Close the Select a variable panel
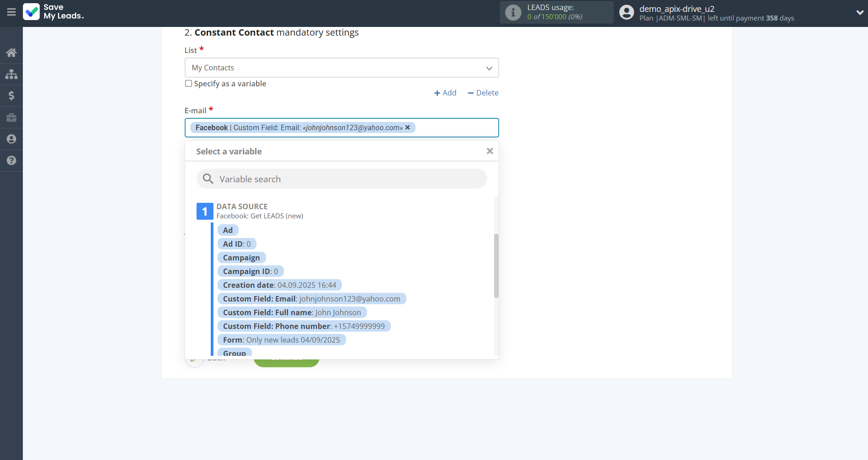 490,151
